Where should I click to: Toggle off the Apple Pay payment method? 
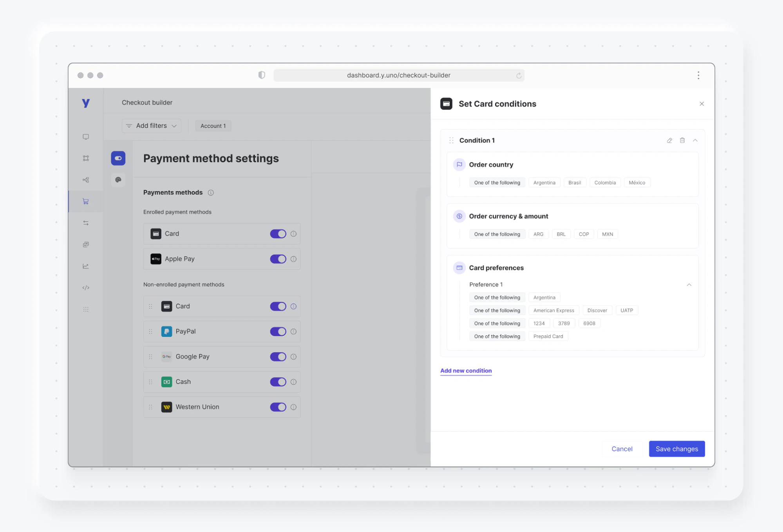pos(278,259)
